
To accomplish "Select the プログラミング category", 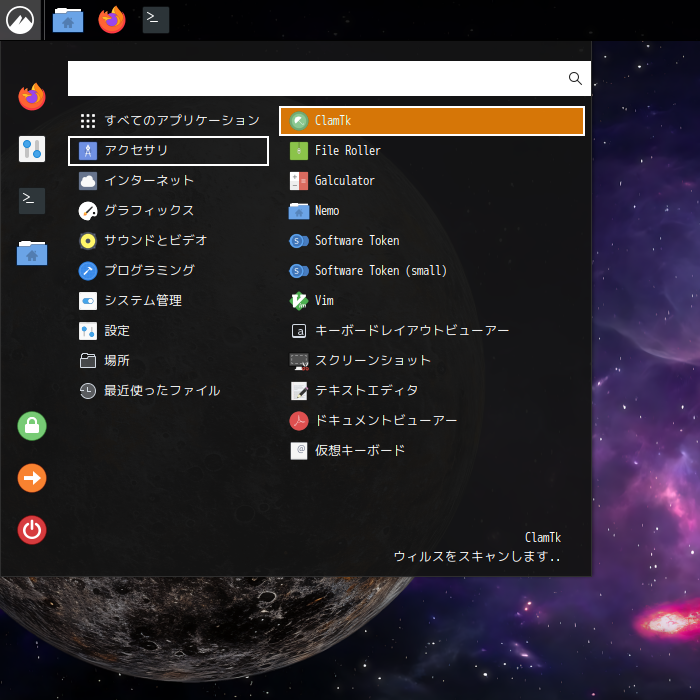I will (168, 271).
